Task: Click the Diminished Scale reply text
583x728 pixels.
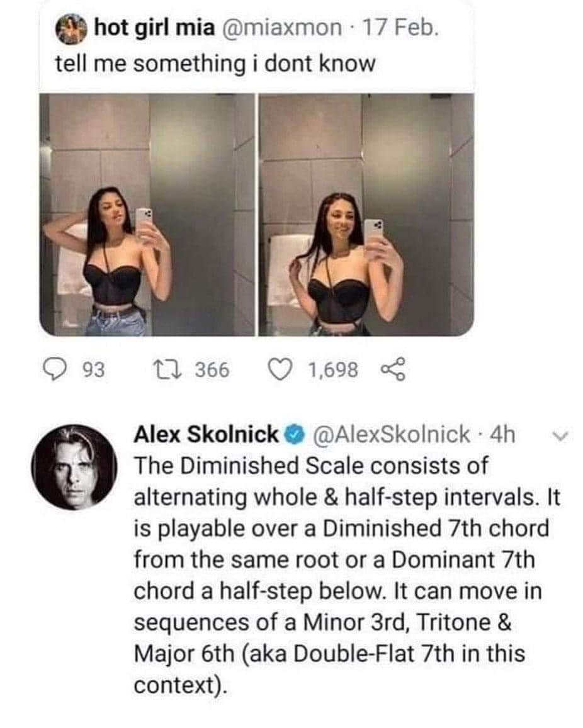Action: pyautogui.click(x=347, y=575)
